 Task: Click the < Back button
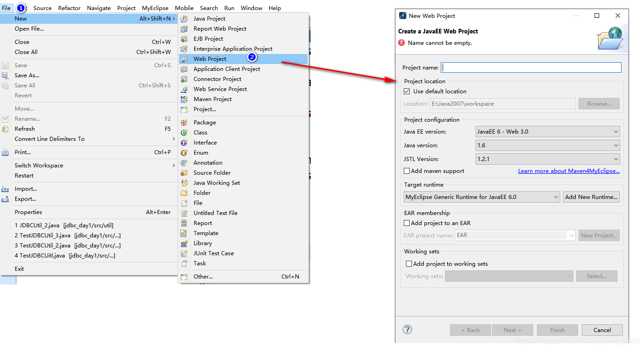tap(471, 330)
